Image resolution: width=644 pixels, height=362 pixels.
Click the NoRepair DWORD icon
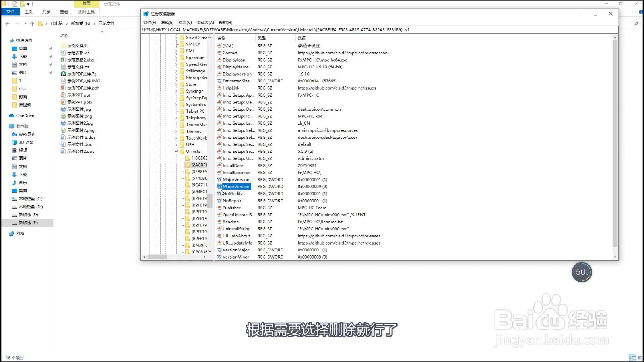219,201
